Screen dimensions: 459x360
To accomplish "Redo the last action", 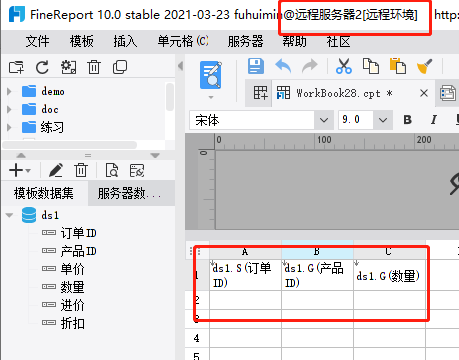I will pos(310,66).
